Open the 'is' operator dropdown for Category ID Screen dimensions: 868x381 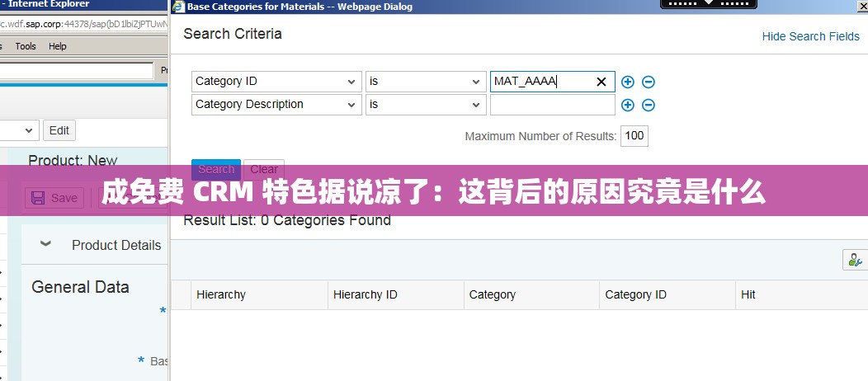[475, 82]
